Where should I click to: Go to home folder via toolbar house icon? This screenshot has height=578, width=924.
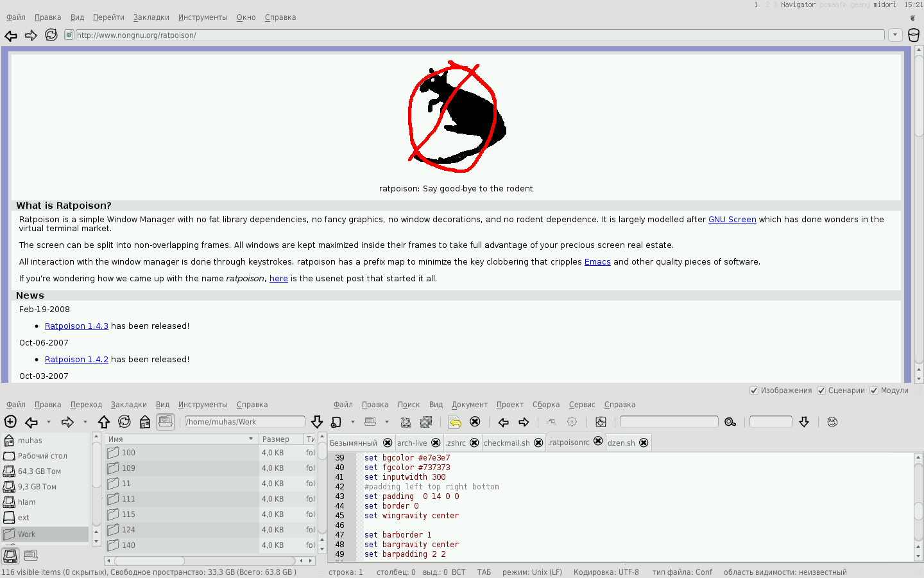point(145,422)
